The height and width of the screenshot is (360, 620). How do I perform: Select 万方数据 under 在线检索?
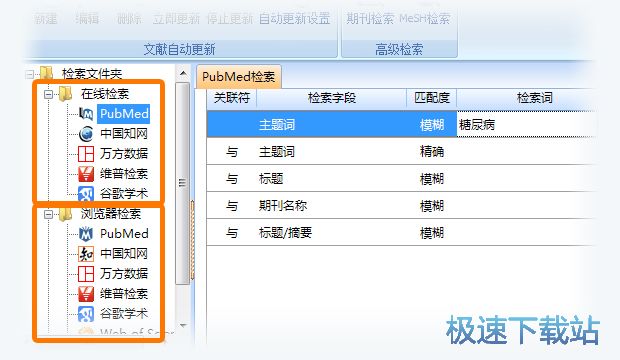tap(124, 154)
